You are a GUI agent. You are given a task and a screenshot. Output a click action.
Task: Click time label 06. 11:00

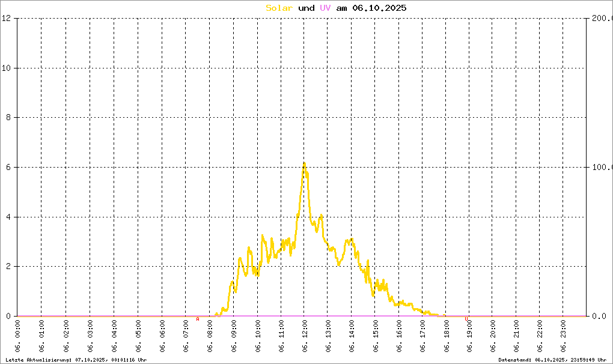click(281, 336)
